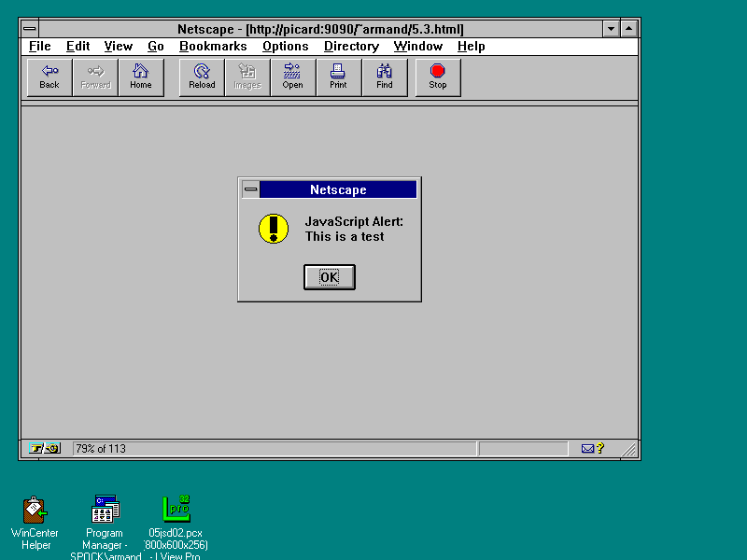Reload the current page
747x560 pixels.
[x=202, y=77]
